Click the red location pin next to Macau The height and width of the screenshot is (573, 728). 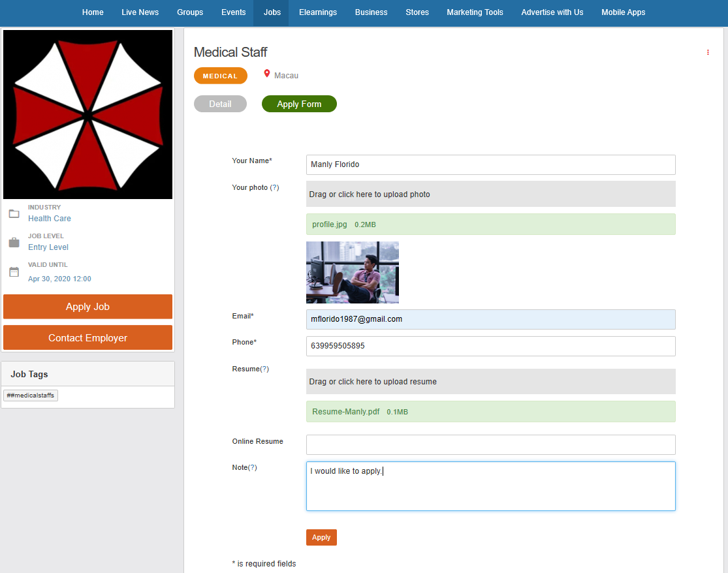(x=267, y=74)
